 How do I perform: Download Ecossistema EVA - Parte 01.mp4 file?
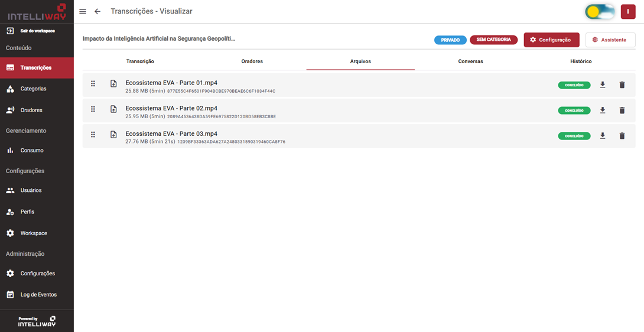(x=603, y=85)
